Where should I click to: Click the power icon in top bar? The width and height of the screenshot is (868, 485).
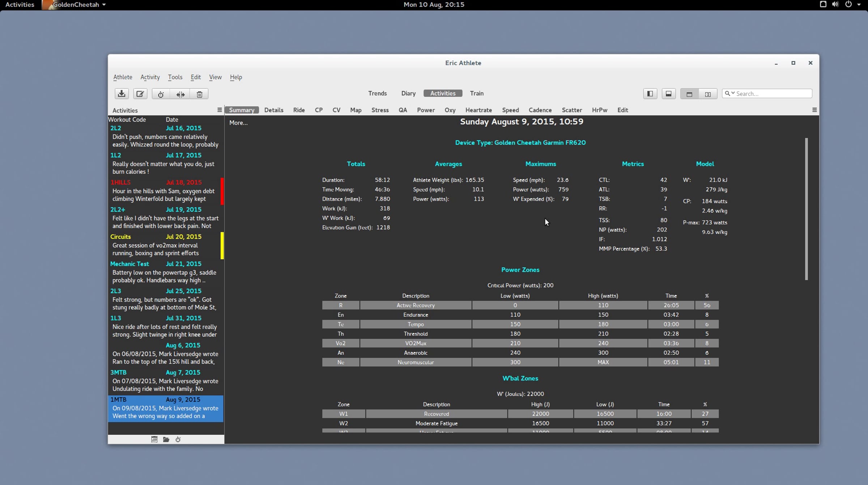click(x=848, y=4)
